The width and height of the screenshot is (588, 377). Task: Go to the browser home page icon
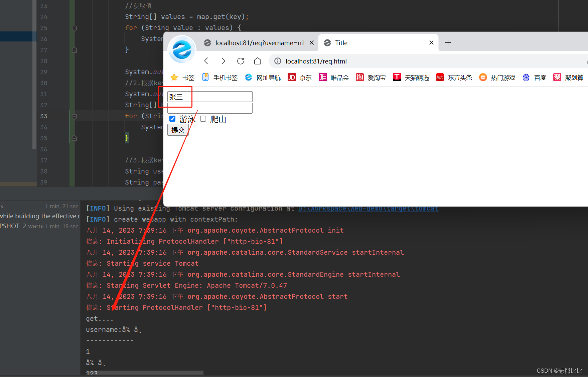click(258, 61)
